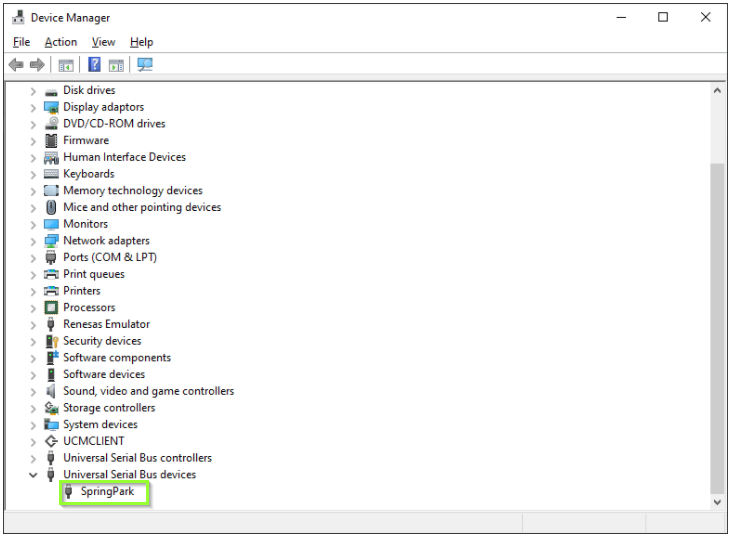731x537 pixels.
Task: Expand the System devices node
Action: (33, 425)
